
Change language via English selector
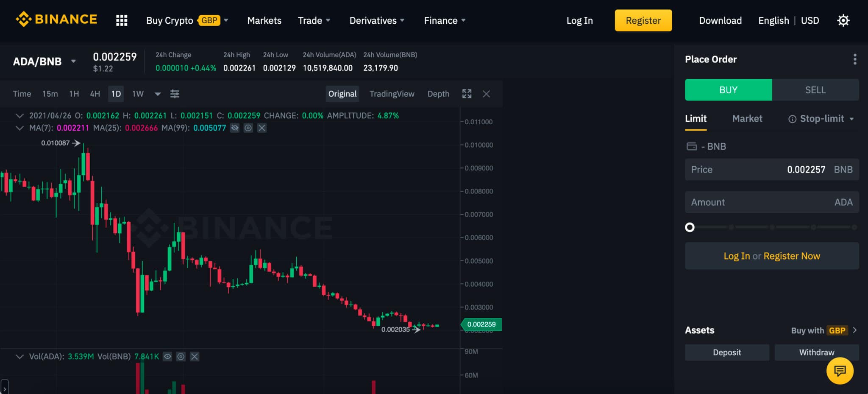click(773, 20)
